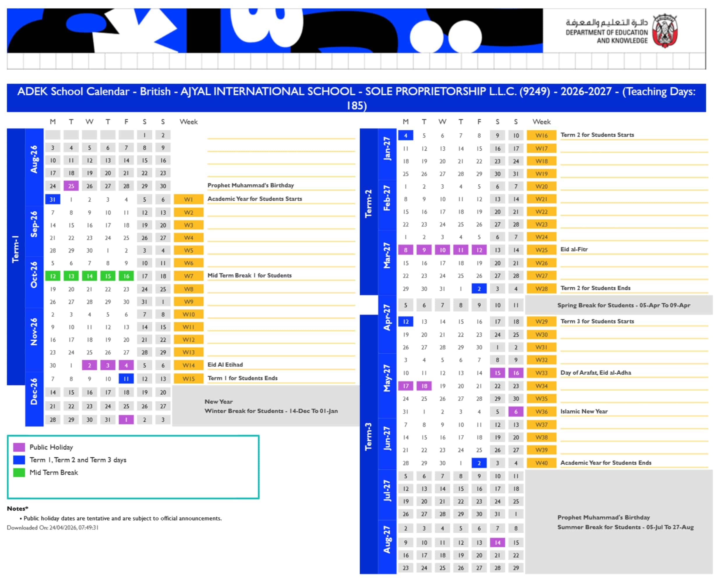Click the "Summer Break for Students" note
Screen dimensions: 721x588
coord(625,527)
